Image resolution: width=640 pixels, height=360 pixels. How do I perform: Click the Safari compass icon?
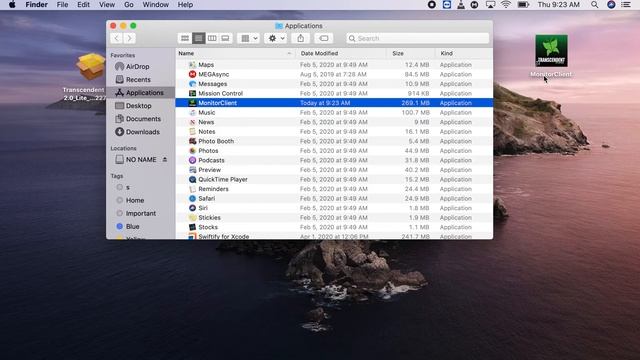tap(192, 198)
